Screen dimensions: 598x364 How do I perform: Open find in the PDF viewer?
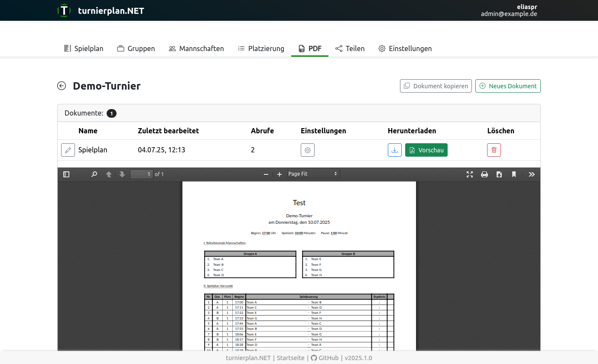(94, 174)
